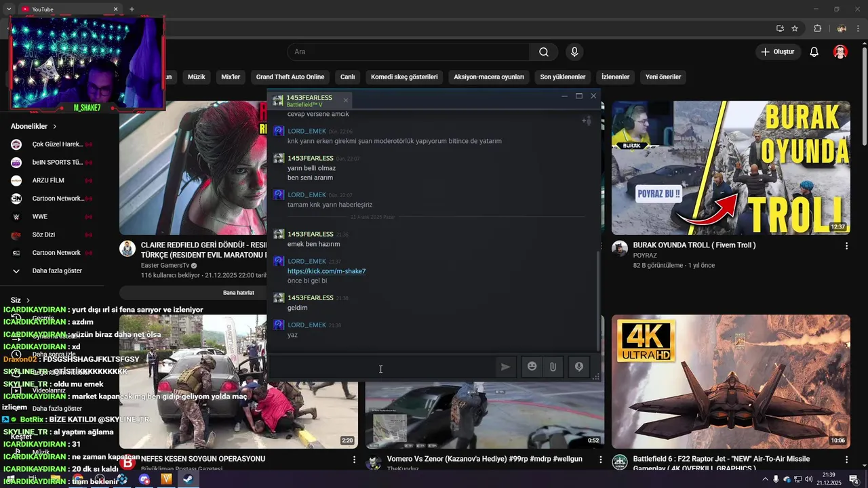Open the volume icon in the system tray
868x488 pixels.
808,479
